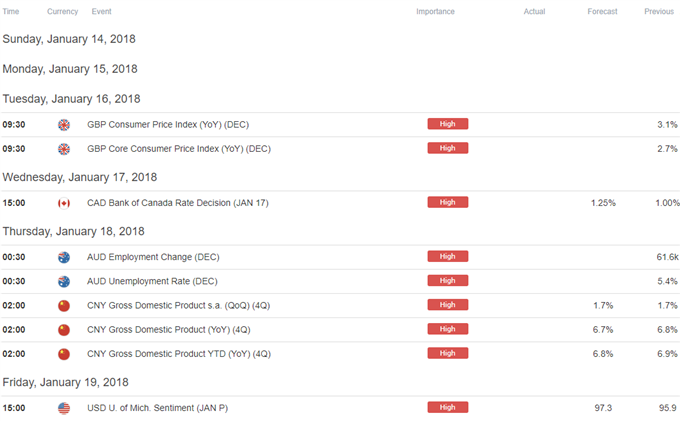Open AUD Employment Change (DEC) event

click(x=153, y=258)
